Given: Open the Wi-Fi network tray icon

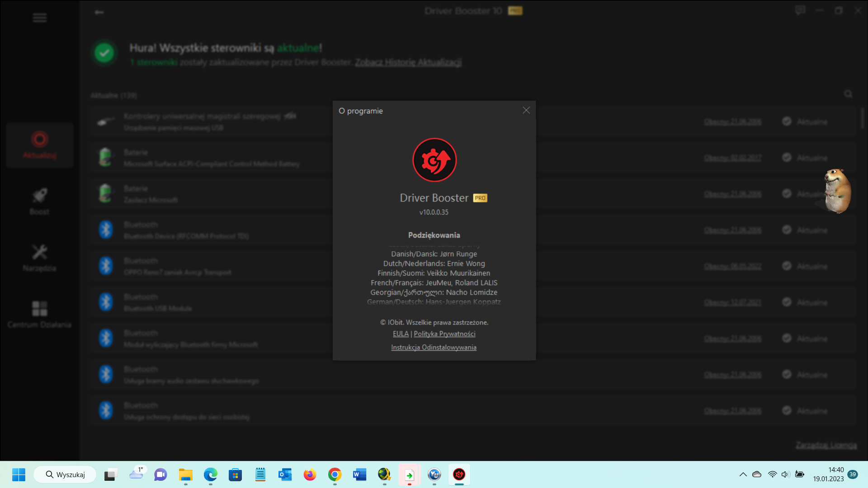Looking at the screenshot, I should coord(773,474).
